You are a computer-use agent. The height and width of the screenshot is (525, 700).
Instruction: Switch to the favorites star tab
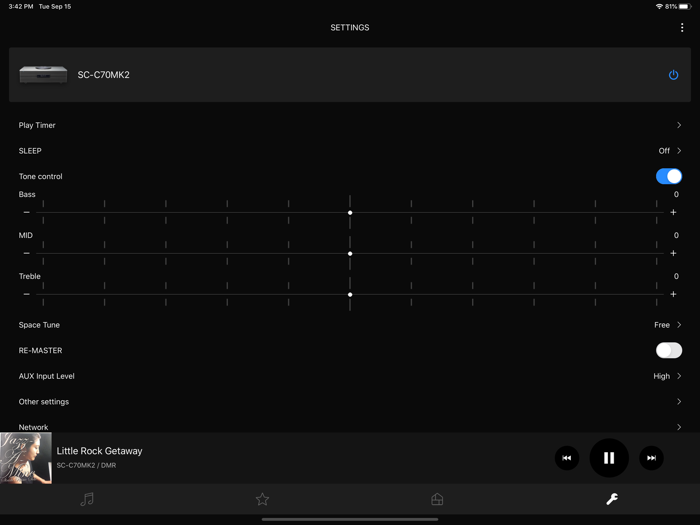click(262, 499)
